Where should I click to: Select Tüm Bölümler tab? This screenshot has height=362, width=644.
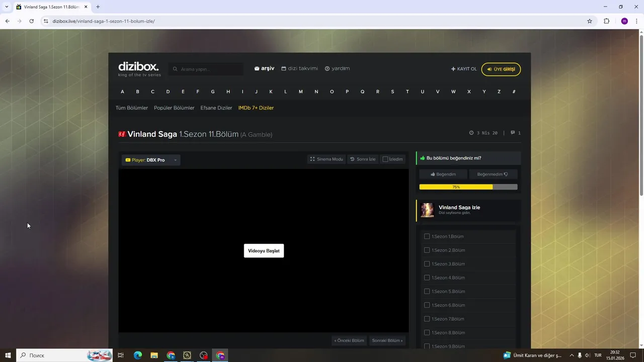click(x=132, y=108)
